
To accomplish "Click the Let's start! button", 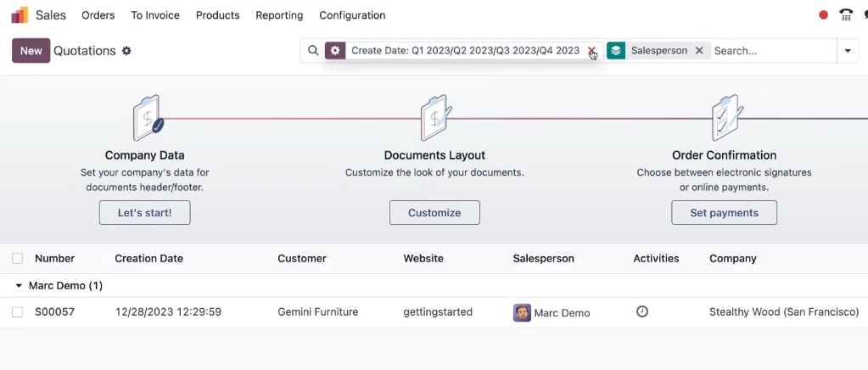I will click(144, 213).
